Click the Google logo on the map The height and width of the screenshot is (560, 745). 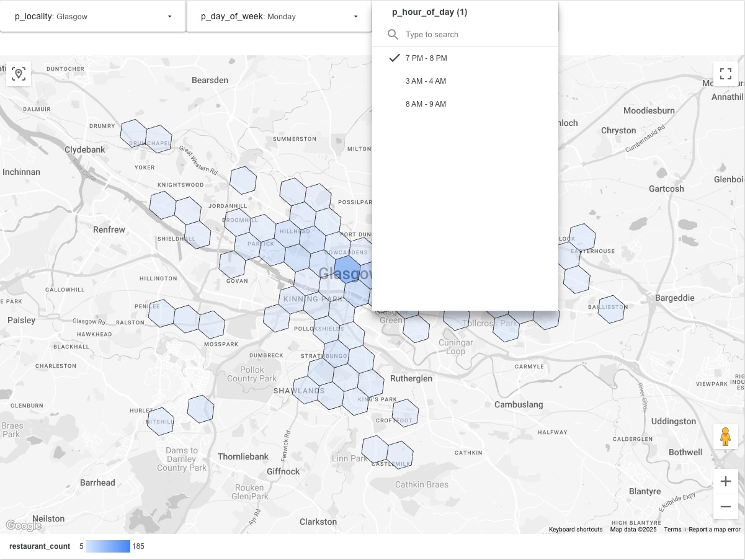click(23, 525)
